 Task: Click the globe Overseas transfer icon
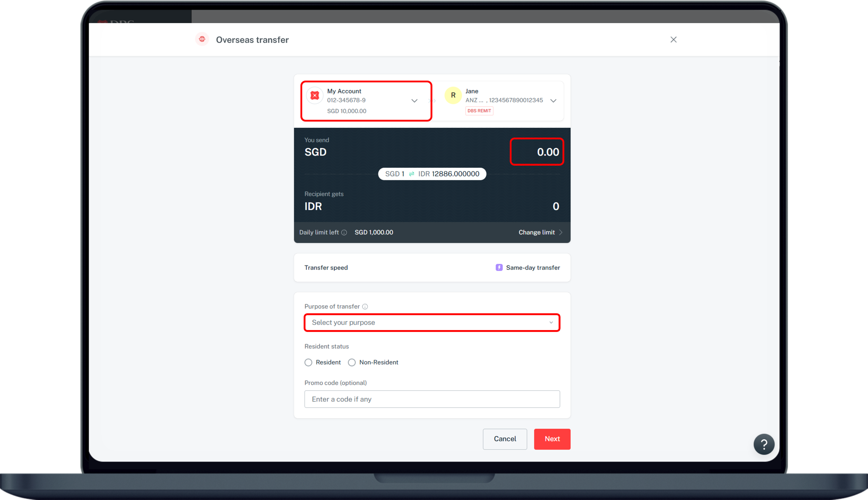point(202,39)
